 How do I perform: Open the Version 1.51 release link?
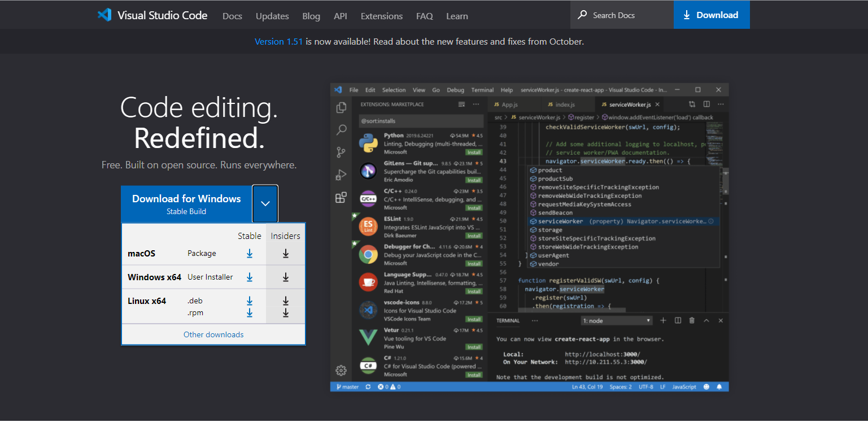[279, 41]
